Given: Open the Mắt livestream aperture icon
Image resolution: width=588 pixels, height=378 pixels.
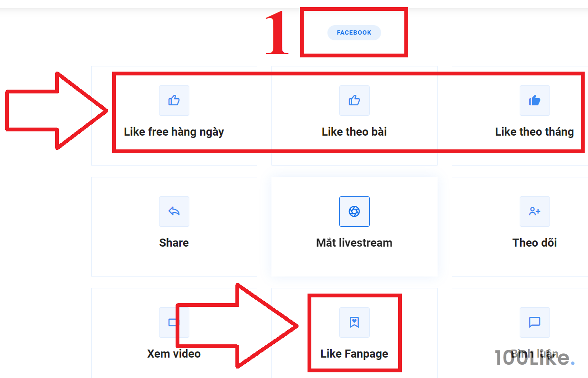Looking at the screenshot, I should [x=354, y=212].
